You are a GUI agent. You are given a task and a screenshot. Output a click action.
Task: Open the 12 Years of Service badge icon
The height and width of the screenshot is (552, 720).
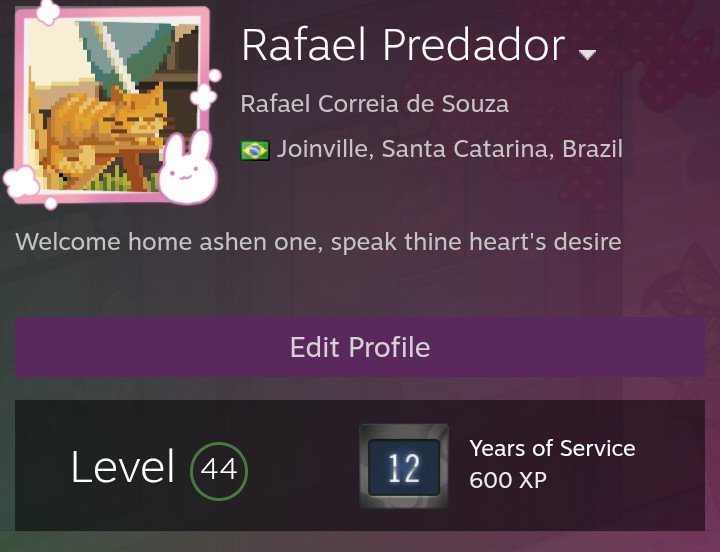click(x=403, y=467)
